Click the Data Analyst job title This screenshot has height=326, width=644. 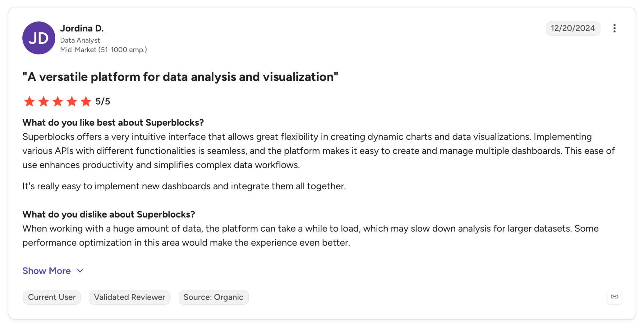click(x=80, y=40)
